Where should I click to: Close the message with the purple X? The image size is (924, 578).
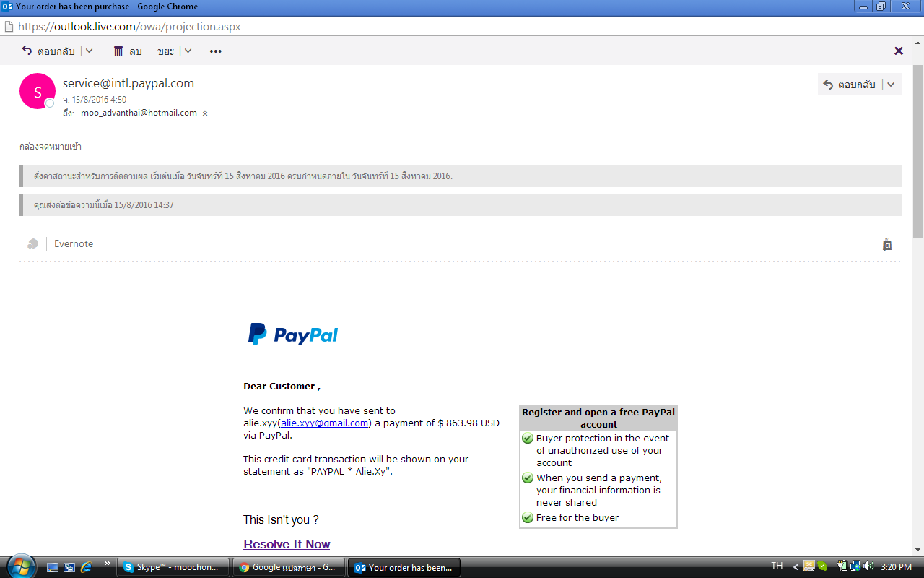coord(899,51)
